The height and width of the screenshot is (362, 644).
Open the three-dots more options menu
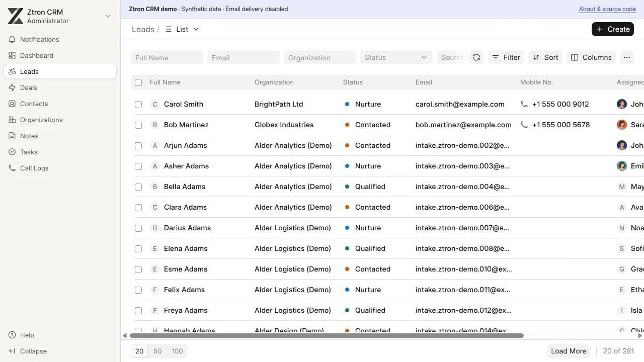click(626, 57)
